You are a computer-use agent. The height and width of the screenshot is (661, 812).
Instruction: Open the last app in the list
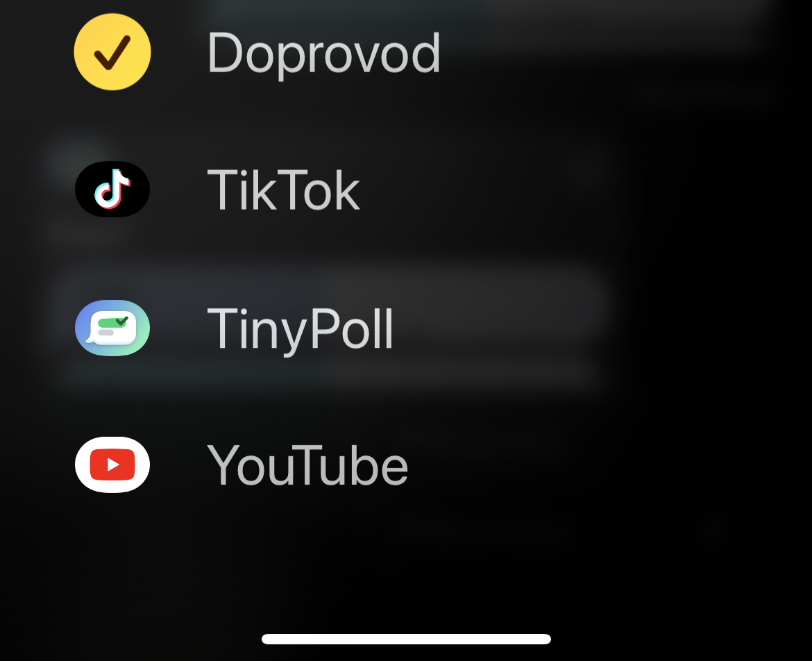(x=112, y=465)
